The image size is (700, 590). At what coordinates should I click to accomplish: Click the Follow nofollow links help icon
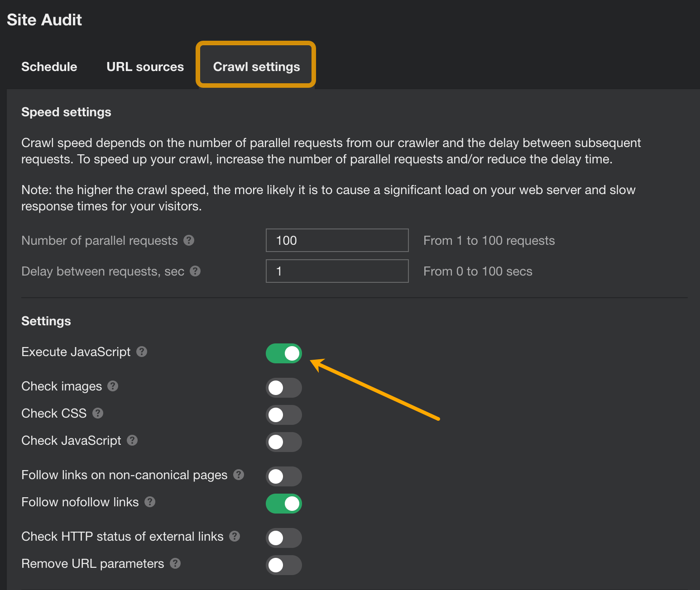[x=150, y=502]
